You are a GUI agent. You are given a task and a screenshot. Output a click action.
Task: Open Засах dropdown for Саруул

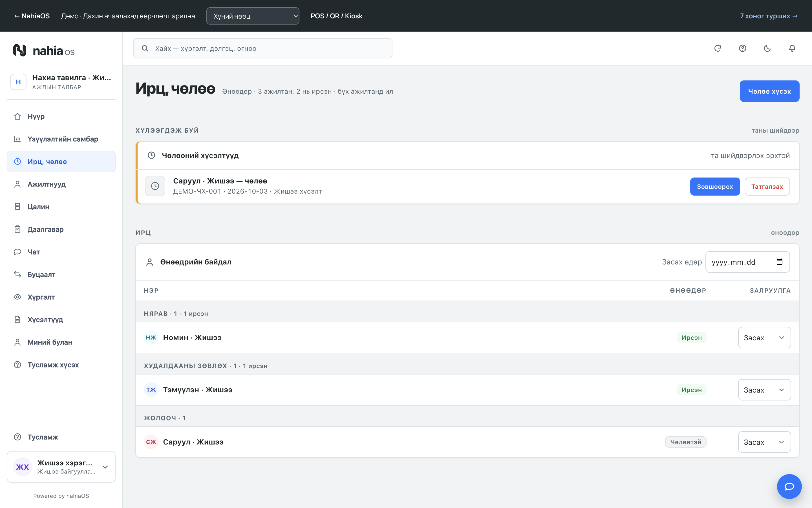click(764, 442)
